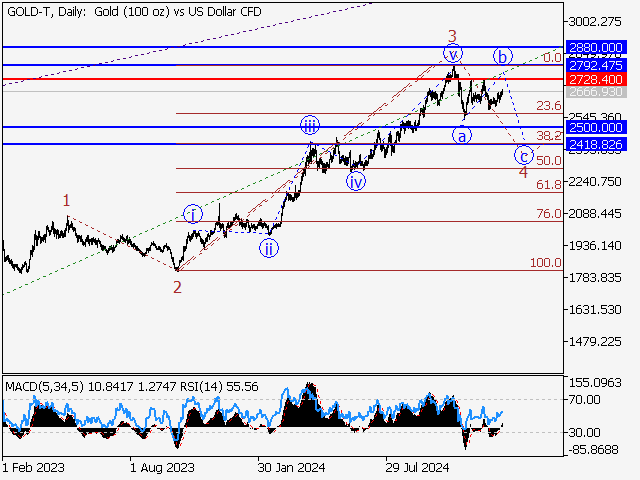Click the circled wave iii label

point(310,125)
